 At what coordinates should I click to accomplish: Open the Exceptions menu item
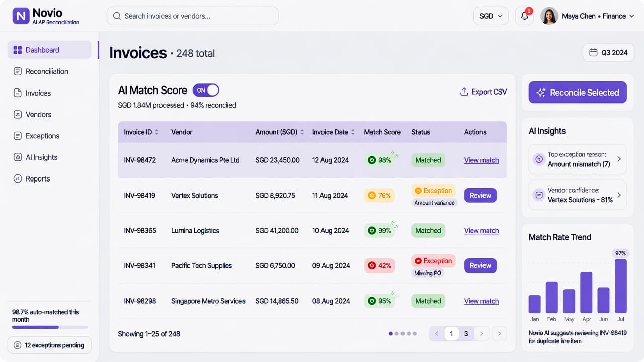coord(49,136)
